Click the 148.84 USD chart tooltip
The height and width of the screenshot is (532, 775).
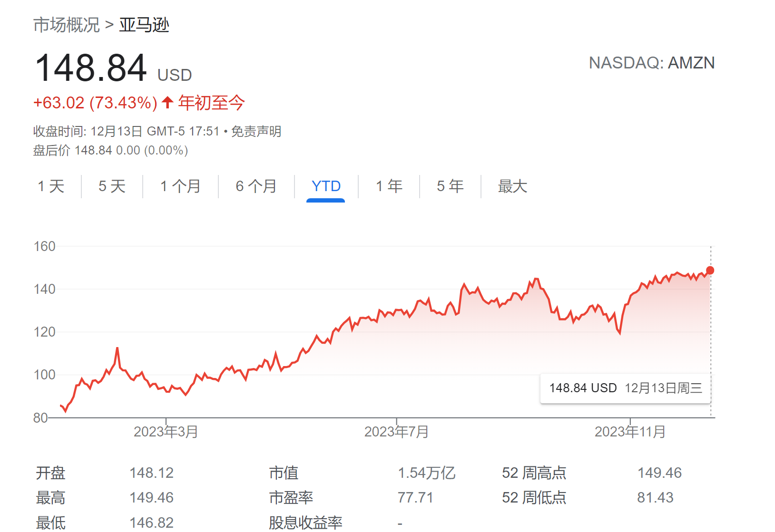click(626, 388)
